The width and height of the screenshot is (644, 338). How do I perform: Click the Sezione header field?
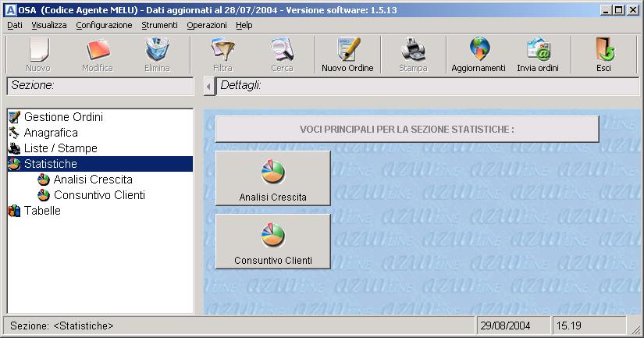pos(100,86)
